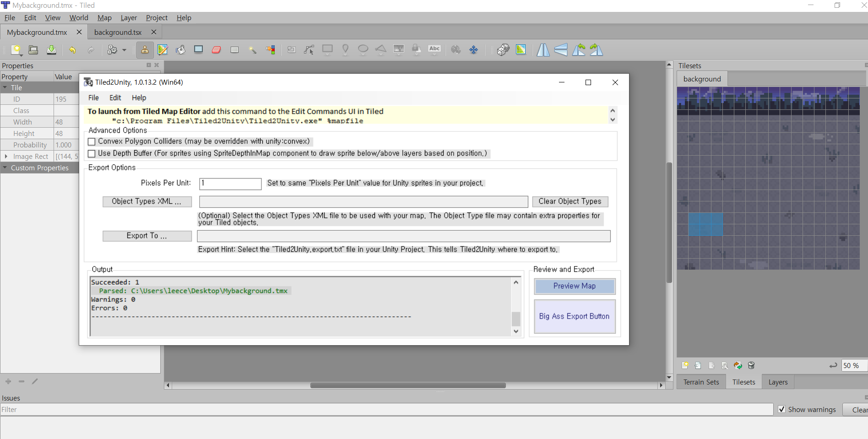Click the launch hint scroll up arrow
The width and height of the screenshot is (868, 439).
pyautogui.click(x=613, y=111)
